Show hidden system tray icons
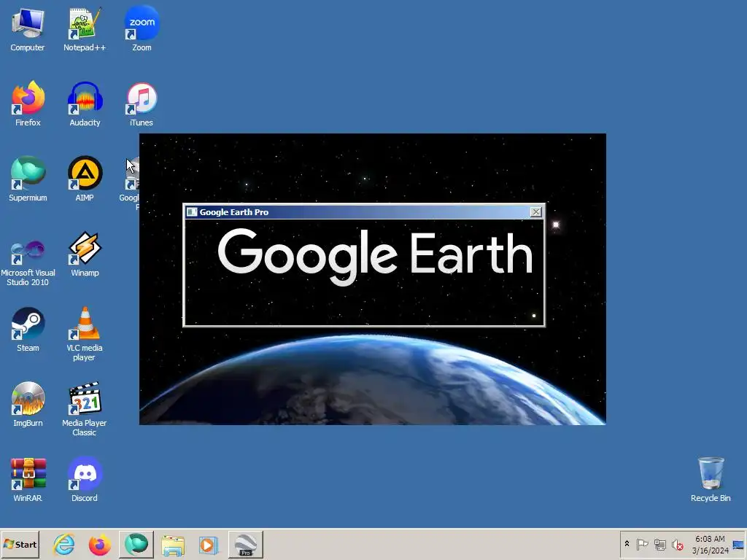Screen dimensions: 747x560 pyautogui.click(x=627, y=544)
